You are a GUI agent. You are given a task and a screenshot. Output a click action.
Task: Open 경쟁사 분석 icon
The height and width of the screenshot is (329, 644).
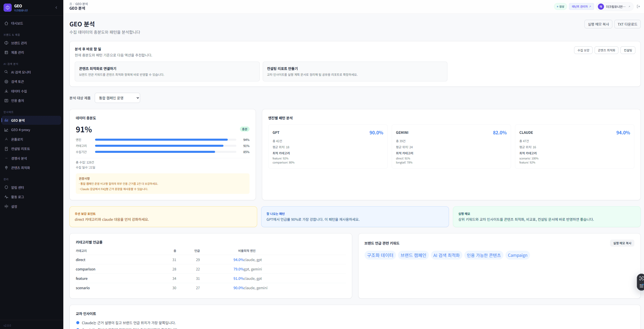[6, 158]
